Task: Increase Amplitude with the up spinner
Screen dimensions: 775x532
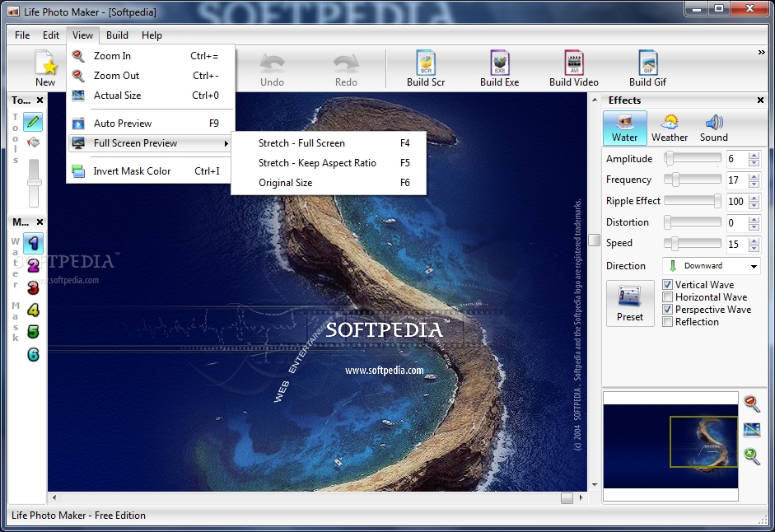Action: tap(754, 156)
